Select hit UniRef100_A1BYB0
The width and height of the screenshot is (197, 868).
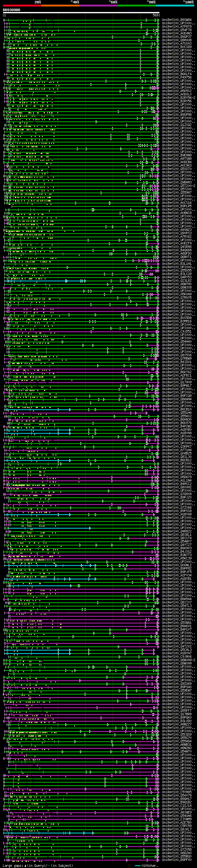click(x=176, y=430)
